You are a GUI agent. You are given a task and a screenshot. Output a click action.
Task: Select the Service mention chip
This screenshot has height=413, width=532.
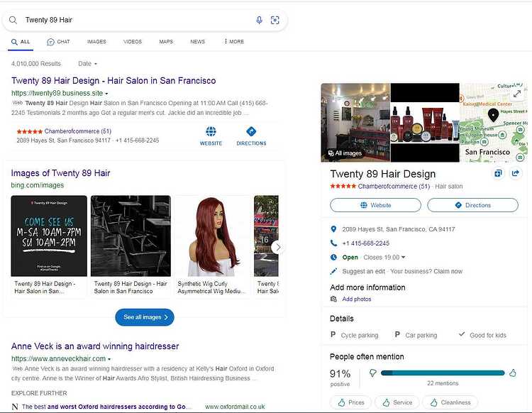click(x=397, y=402)
